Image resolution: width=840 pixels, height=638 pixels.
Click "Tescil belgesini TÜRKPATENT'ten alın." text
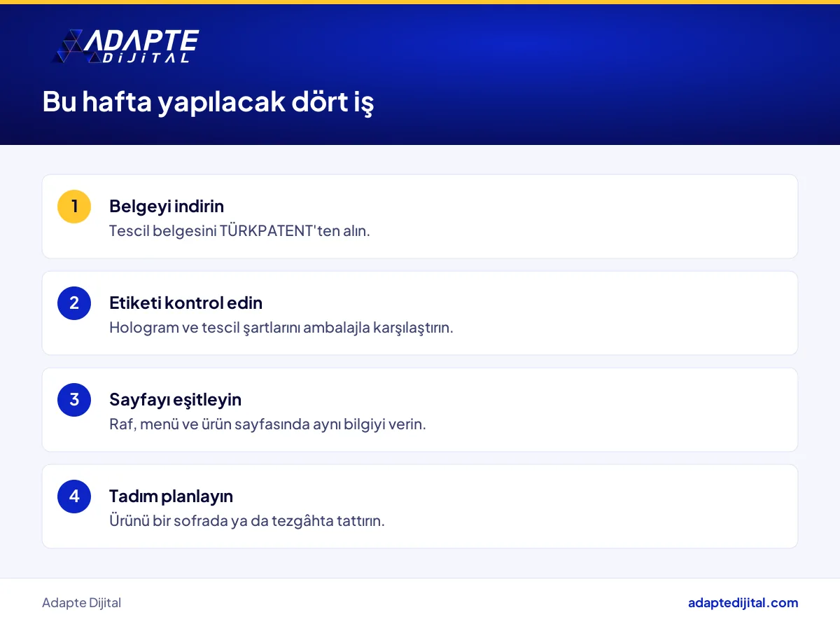(239, 230)
